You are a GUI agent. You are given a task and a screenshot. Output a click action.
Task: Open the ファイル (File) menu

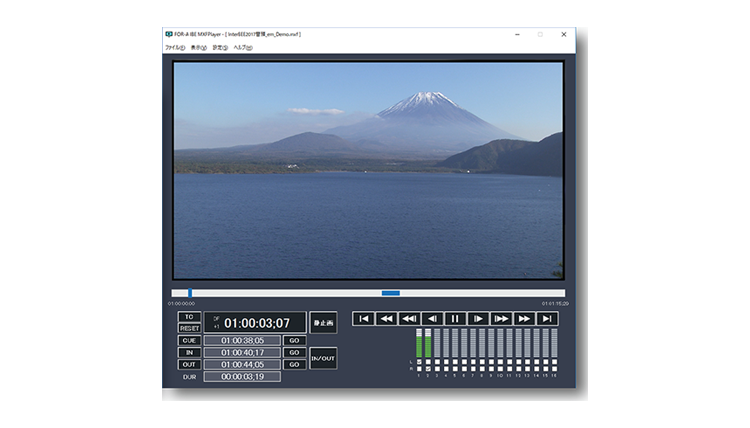[174, 47]
